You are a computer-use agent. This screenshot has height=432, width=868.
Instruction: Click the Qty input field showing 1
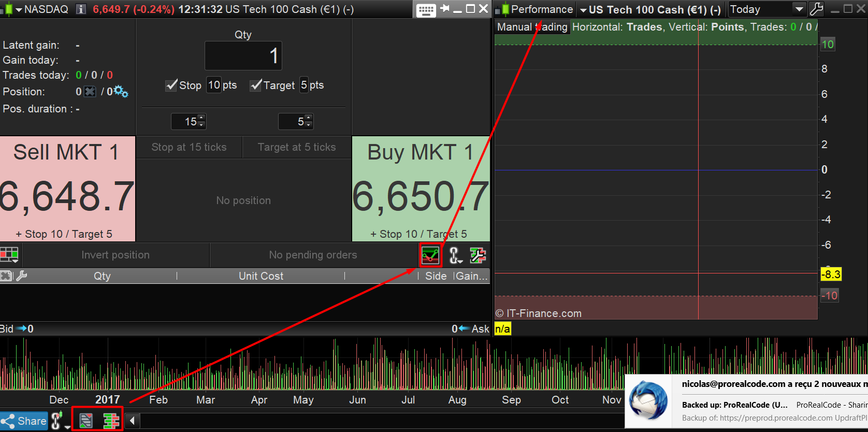243,55
